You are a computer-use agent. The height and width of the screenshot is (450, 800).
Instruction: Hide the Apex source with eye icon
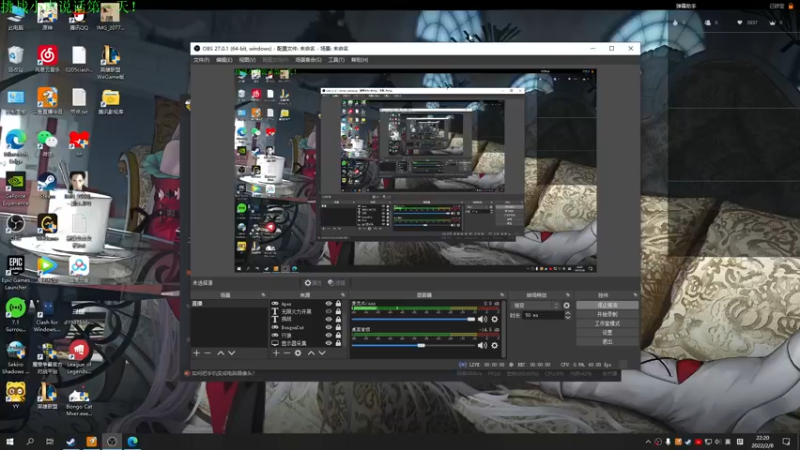pos(329,304)
